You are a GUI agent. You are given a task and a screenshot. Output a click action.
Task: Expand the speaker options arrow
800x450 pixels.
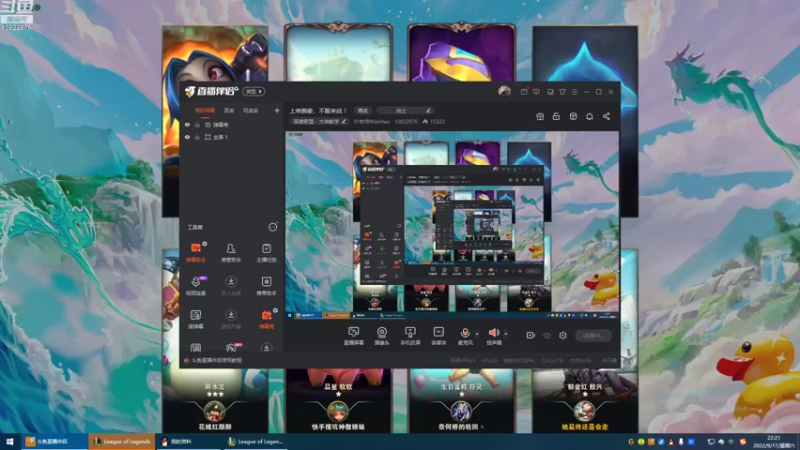click(x=506, y=334)
